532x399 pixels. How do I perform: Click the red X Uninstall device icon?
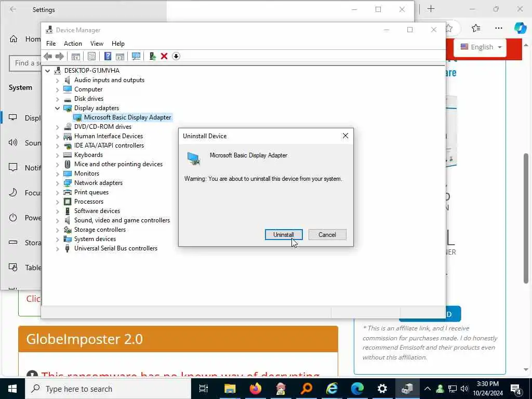click(x=164, y=56)
